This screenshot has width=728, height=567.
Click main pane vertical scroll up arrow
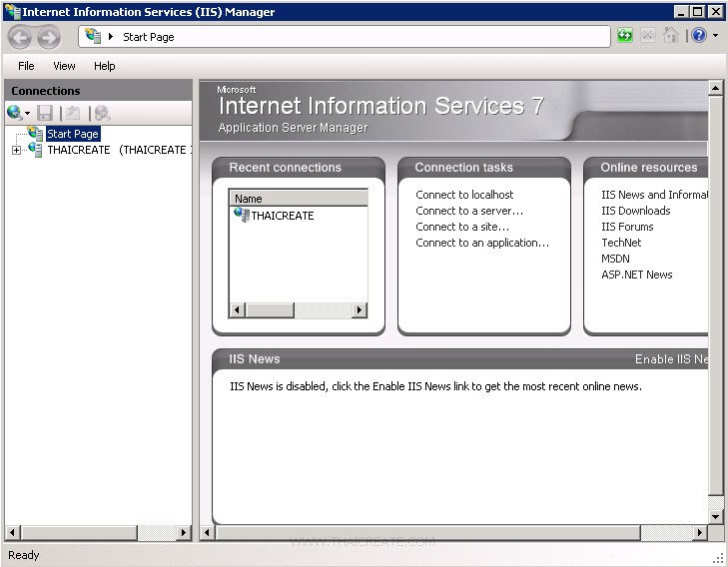click(715, 88)
